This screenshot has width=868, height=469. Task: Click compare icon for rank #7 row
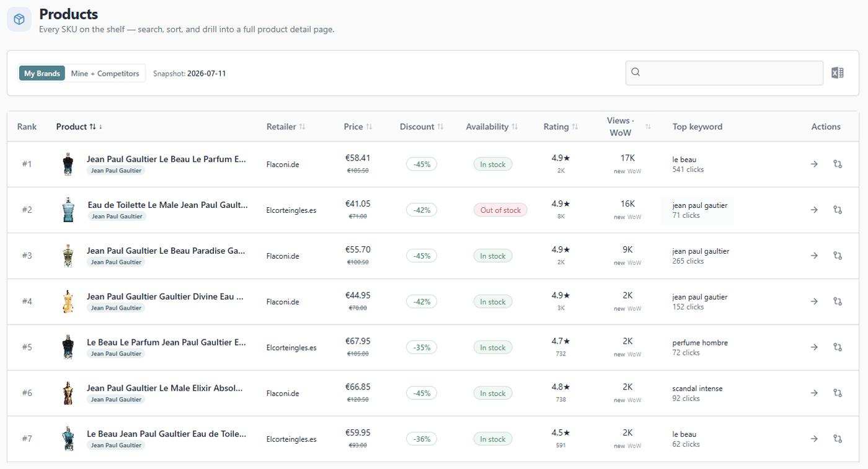pos(838,439)
